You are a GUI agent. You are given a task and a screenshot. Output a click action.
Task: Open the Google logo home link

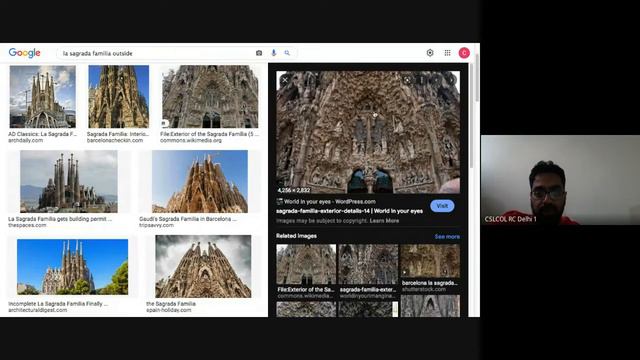click(24, 53)
